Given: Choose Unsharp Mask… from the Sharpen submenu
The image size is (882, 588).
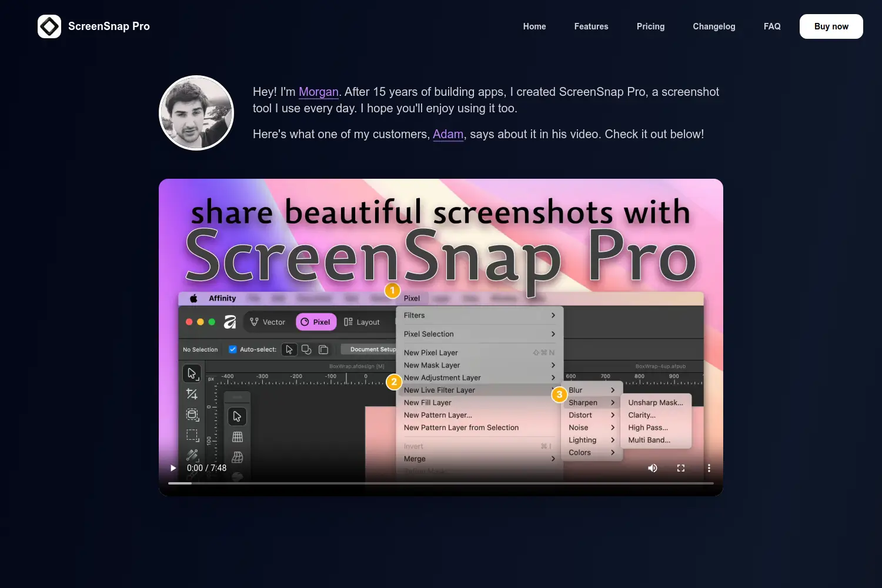Looking at the screenshot, I should pyautogui.click(x=656, y=403).
